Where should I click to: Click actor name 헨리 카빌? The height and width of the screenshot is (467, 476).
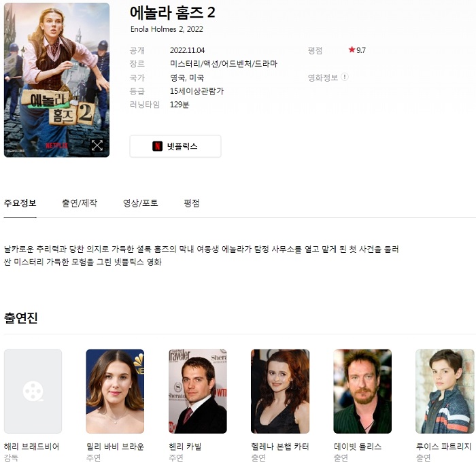pyautogui.click(x=185, y=447)
